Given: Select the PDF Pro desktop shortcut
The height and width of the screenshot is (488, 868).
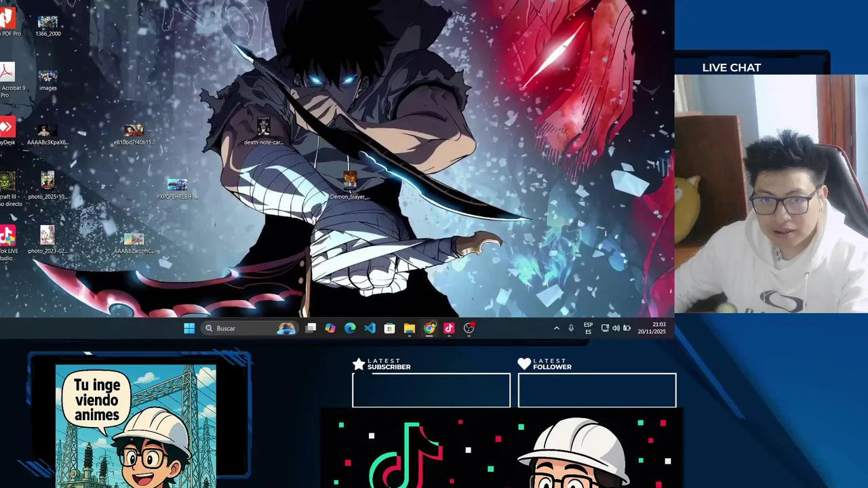Looking at the screenshot, I should click(x=9, y=23).
